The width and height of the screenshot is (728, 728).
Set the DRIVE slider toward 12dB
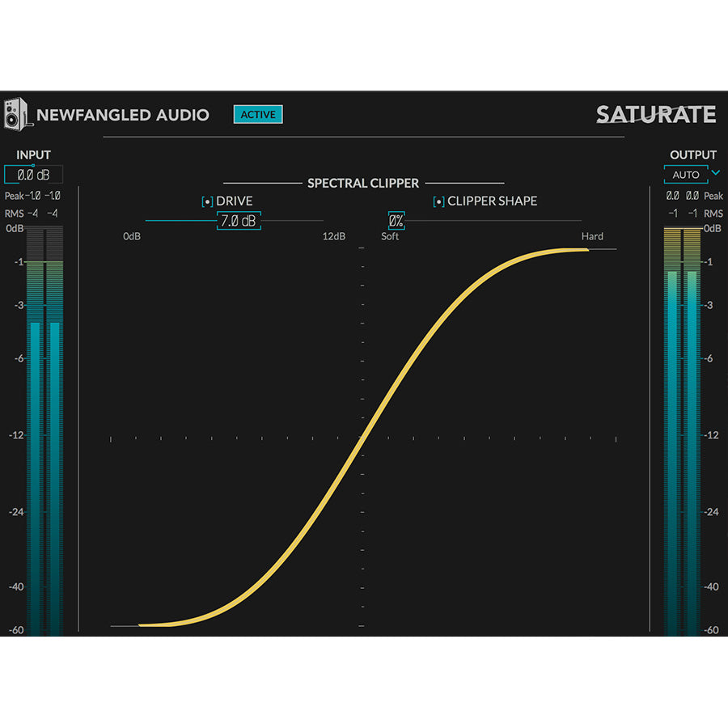[315, 219]
